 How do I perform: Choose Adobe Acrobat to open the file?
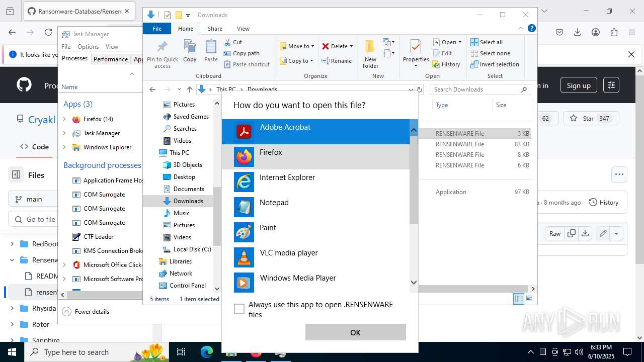click(316, 132)
